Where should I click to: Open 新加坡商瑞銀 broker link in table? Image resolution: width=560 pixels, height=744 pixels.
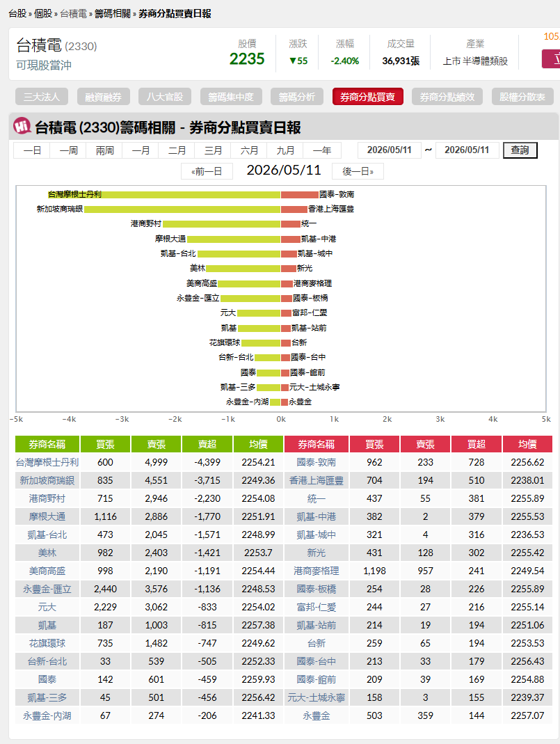[47, 480]
